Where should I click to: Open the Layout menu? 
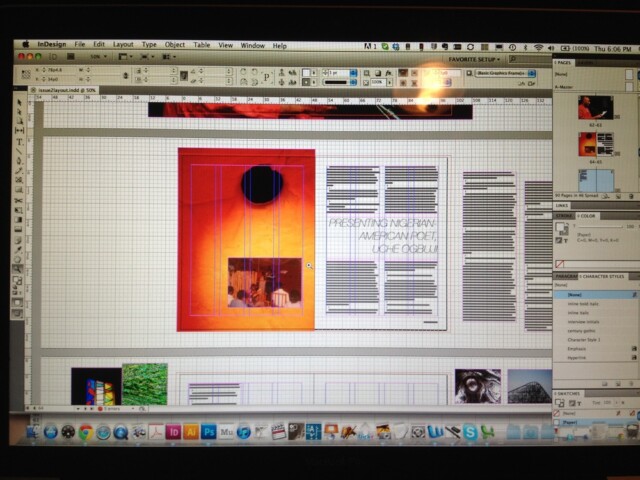tap(123, 44)
